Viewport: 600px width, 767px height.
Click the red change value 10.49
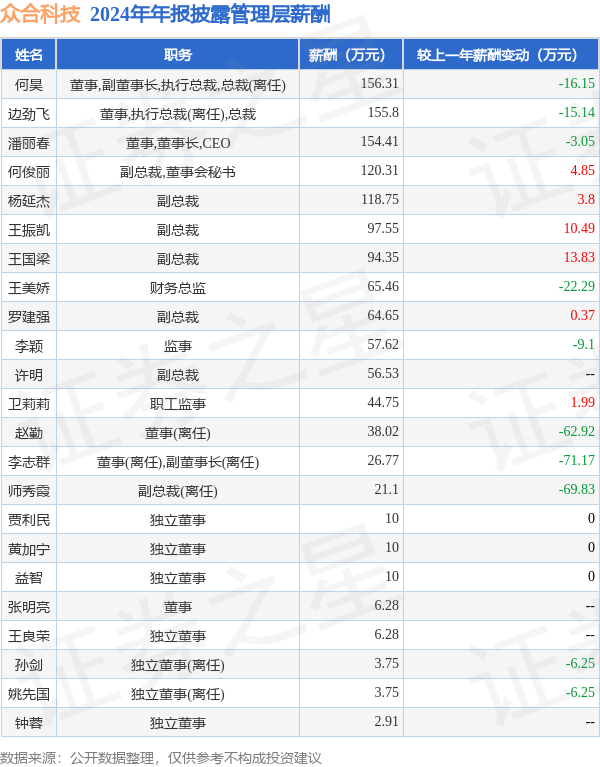click(x=579, y=228)
